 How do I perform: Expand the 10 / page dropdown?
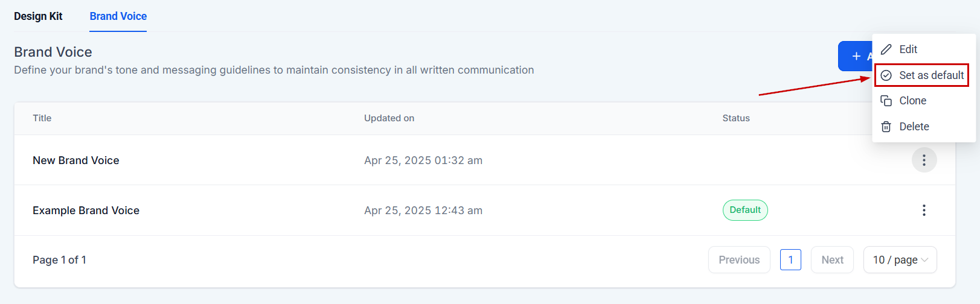click(x=900, y=260)
